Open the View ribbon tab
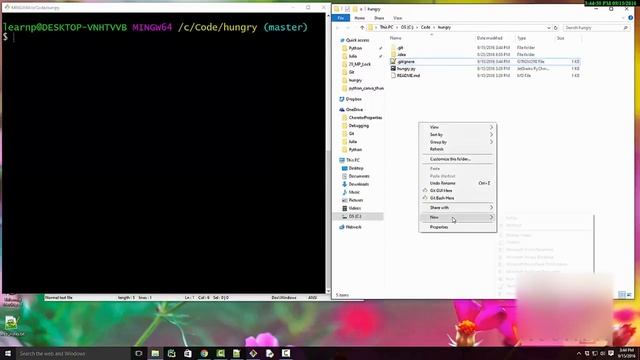This screenshot has height=360, width=640. (398, 18)
